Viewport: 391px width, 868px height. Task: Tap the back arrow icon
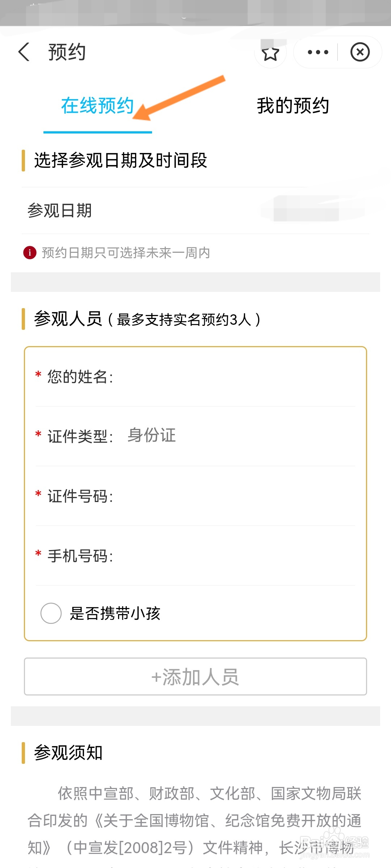click(x=24, y=52)
